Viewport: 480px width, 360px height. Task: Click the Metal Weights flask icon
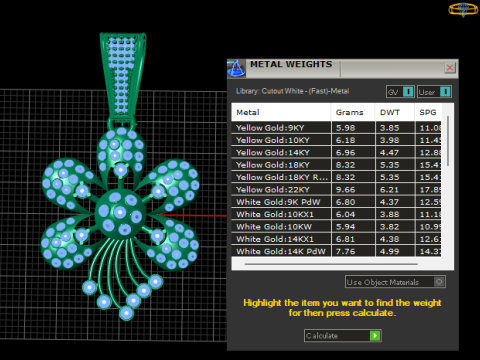[x=236, y=69]
